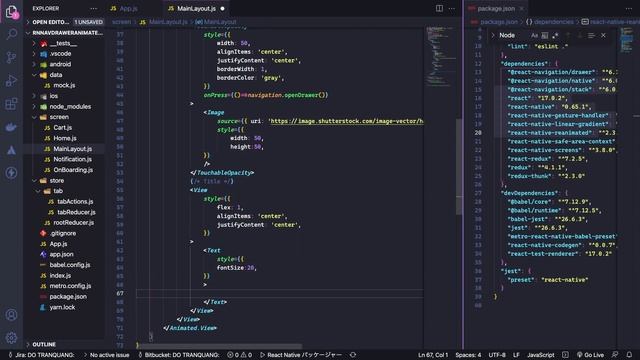The image size is (640, 360).
Task: Go to previous match in find widget
Action: point(568,36)
